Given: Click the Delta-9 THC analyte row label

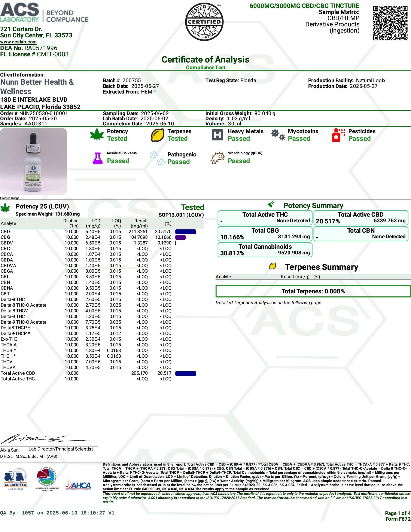Looking at the screenshot, I should point(13,317).
